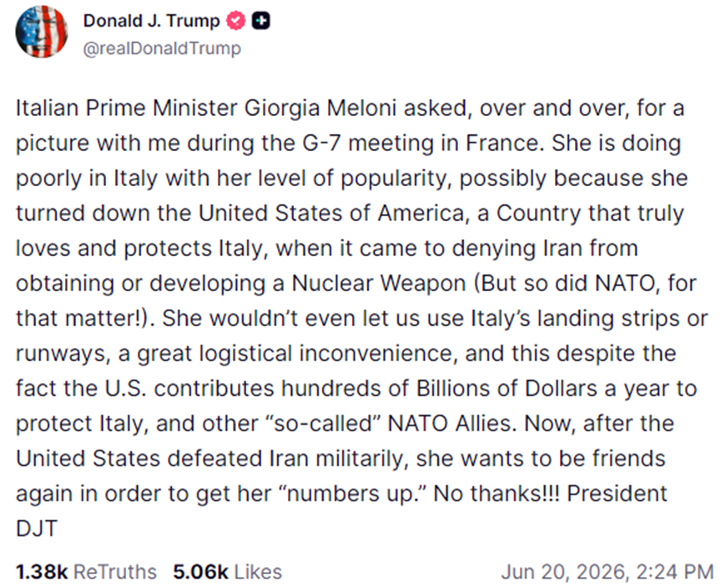Click the 2:24 PM time text

point(674,572)
